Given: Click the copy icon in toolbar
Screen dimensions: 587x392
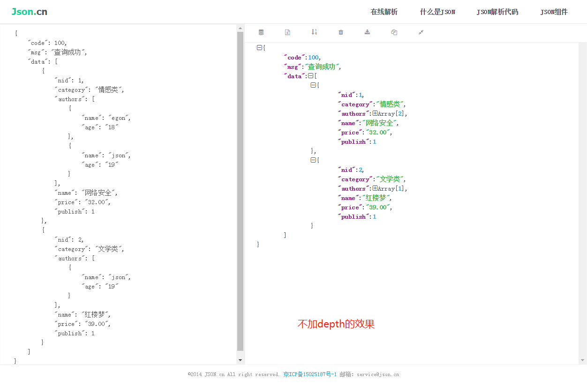Looking at the screenshot, I should (394, 32).
